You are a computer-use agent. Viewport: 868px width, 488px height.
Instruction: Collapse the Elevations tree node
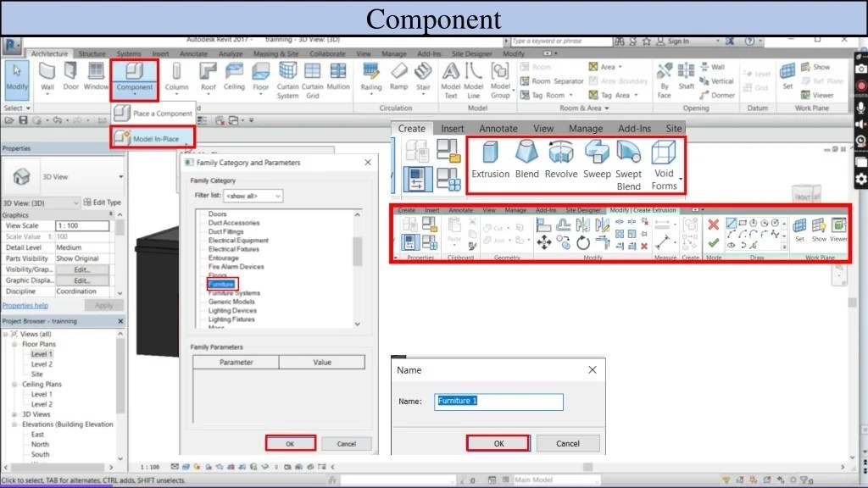coord(14,424)
